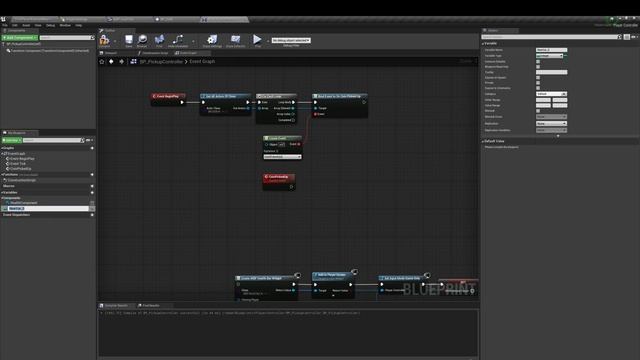
Task: Click the Variable Name field in Details
Action: coord(551,50)
